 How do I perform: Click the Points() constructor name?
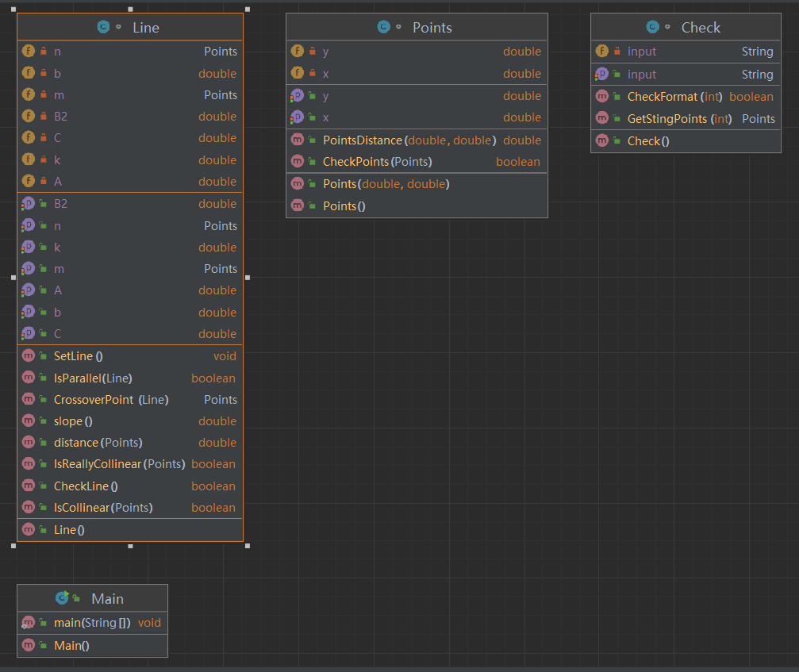click(x=344, y=206)
